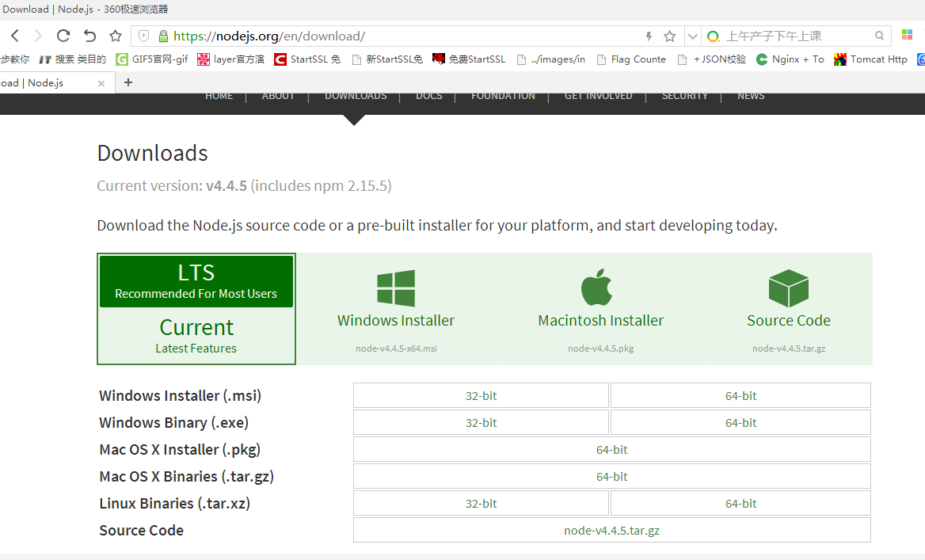Viewport: 925px width, 560px height.
Task: Click the colorful apps grid icon
Action: click(908, 35)
